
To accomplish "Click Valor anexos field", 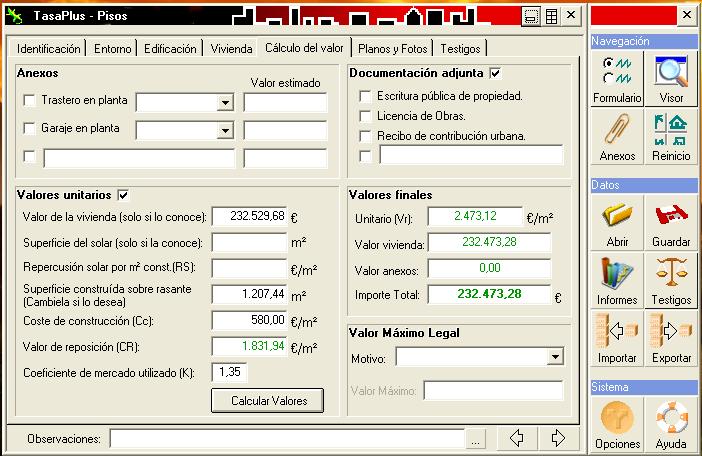I will 489,268.
